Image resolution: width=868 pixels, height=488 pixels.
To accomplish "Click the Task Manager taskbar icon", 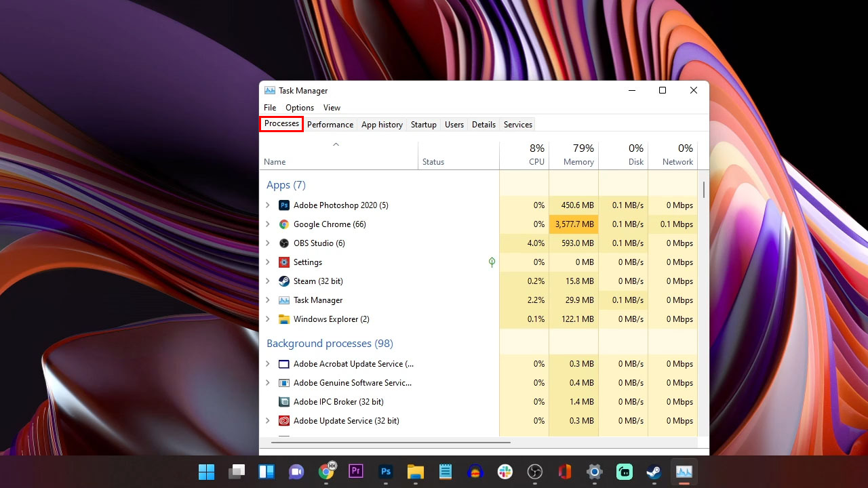I will 684,471.
